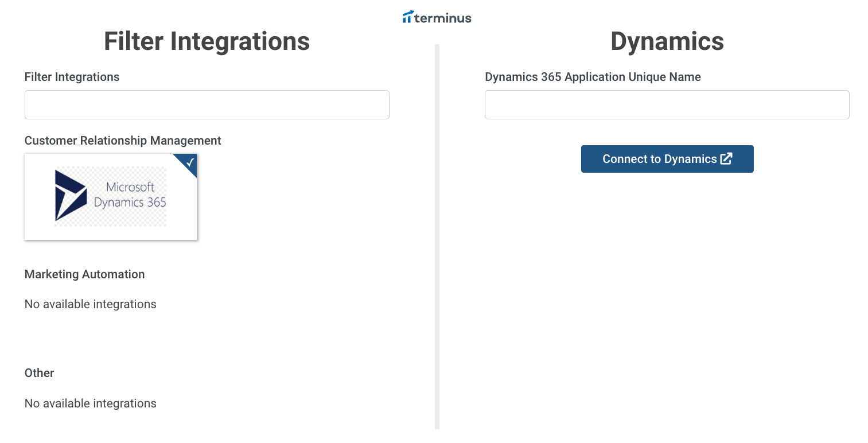The height and width of the screenshot is (443, 868).
Task: Click the Marketing Automation heading
Action: (x=85, y=274)
